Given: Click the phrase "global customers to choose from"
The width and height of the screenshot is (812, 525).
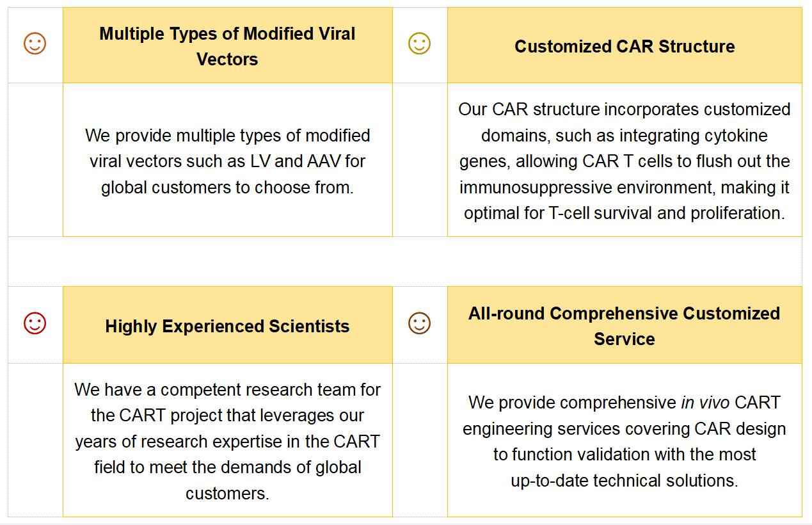Looking at the screenshot, I should coord(227,188).
